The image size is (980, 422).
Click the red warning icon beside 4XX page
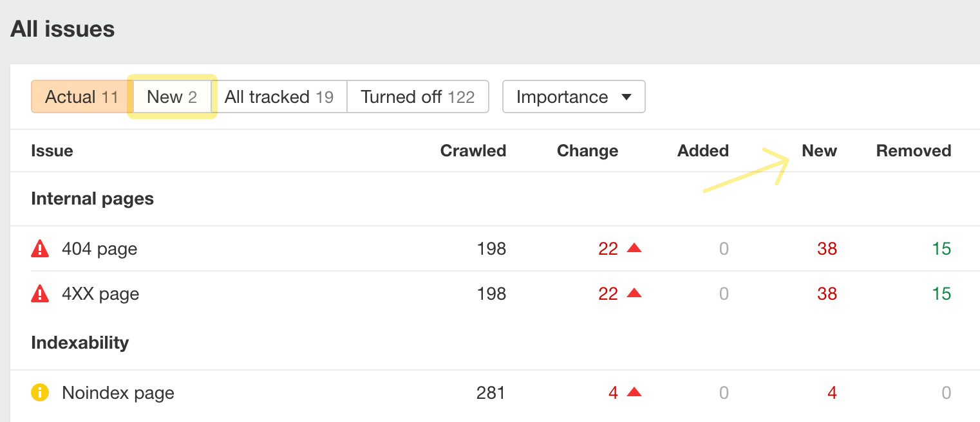pyautogui.click(x=40, y=294)
